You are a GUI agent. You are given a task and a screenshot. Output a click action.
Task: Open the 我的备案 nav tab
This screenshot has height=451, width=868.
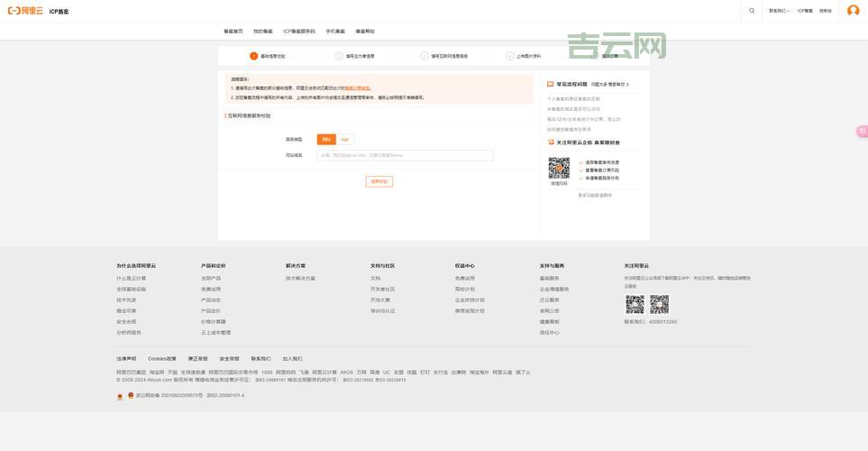[262, 31]
